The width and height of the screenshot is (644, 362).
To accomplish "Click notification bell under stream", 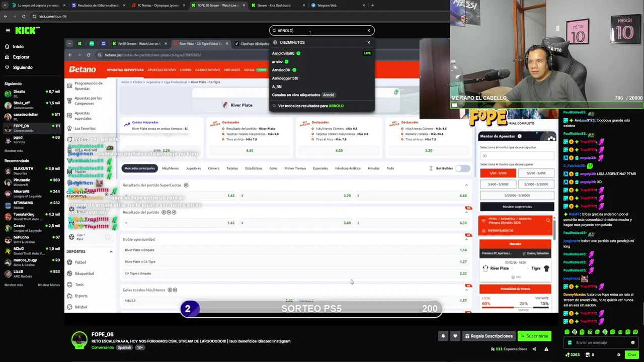I will pyautogui.click(x=443, y=336).
